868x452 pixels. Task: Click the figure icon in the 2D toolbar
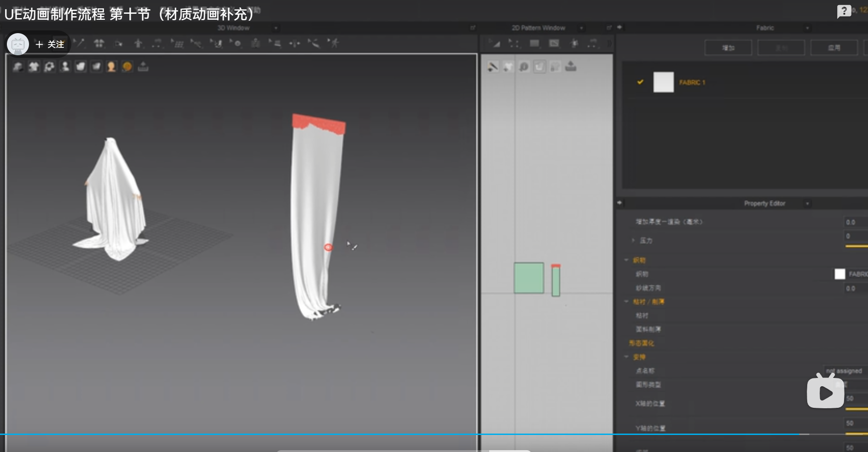pyautogui.click(x=574, y=43)
